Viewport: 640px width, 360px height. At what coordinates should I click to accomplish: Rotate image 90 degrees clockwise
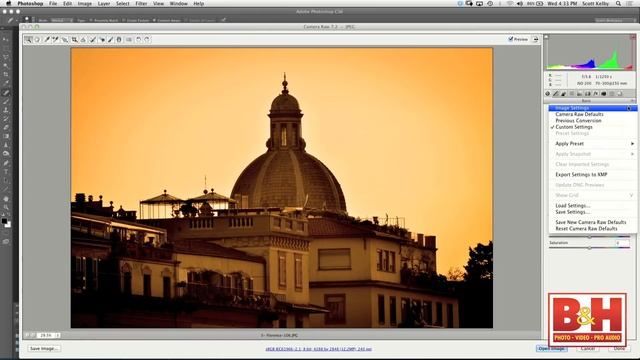[x=147, y=40]
